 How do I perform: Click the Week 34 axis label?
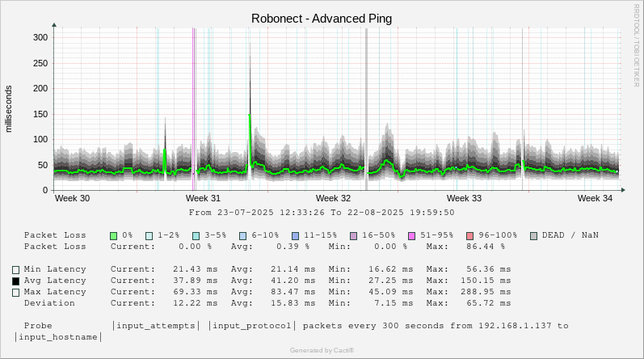[x=595, y=198]
